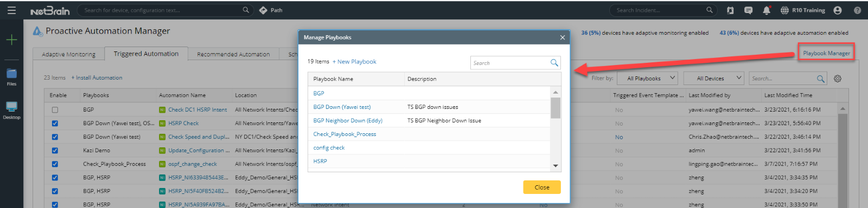Click the NI icon beside Check Speed and Dupl...
Image resolution: width=868 pixels, height=208 pixels.
click(x=162, y=137)
